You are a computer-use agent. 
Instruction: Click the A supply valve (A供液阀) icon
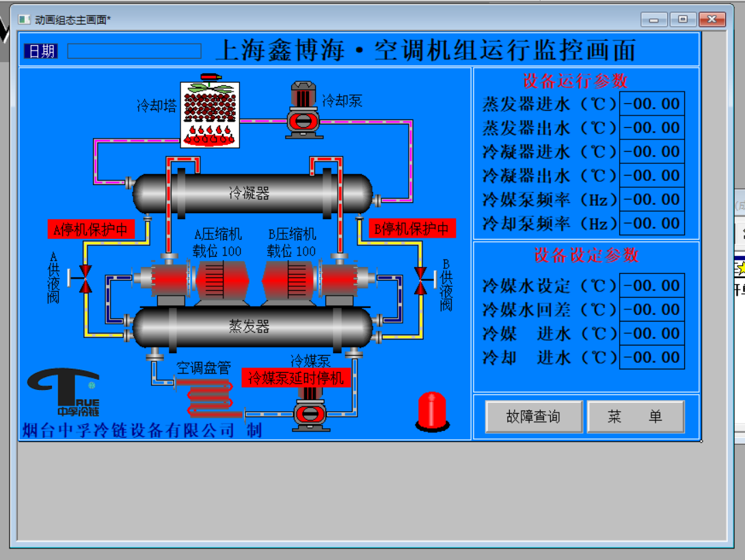(84, 279)
